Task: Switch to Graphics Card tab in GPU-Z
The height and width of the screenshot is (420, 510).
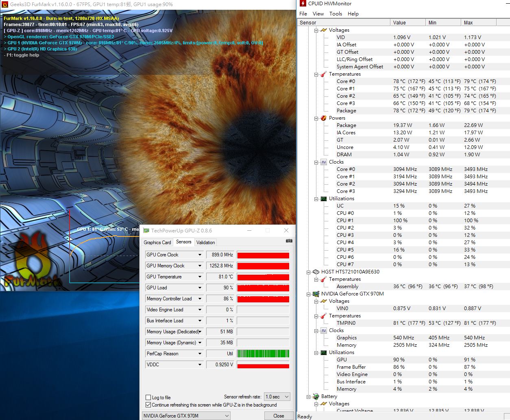Action: [157, 243]
